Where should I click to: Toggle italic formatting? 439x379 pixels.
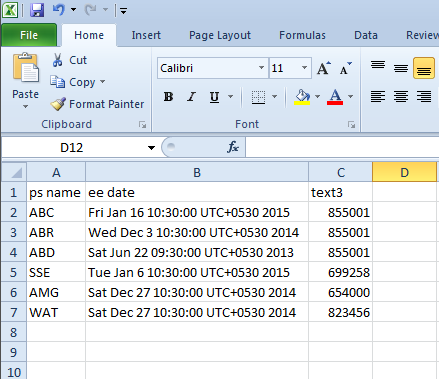pyautogui.click(x=191, y=97)
